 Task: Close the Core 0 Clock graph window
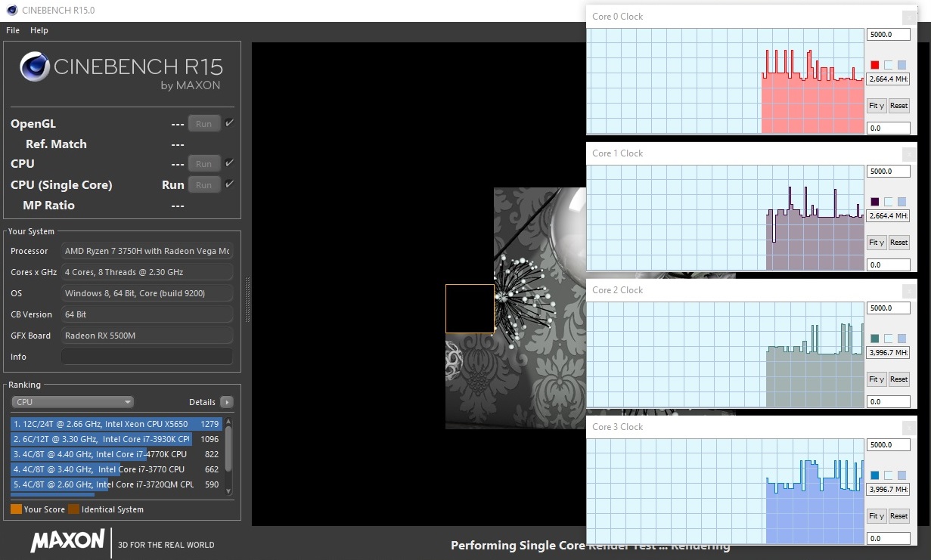[909, 17]
